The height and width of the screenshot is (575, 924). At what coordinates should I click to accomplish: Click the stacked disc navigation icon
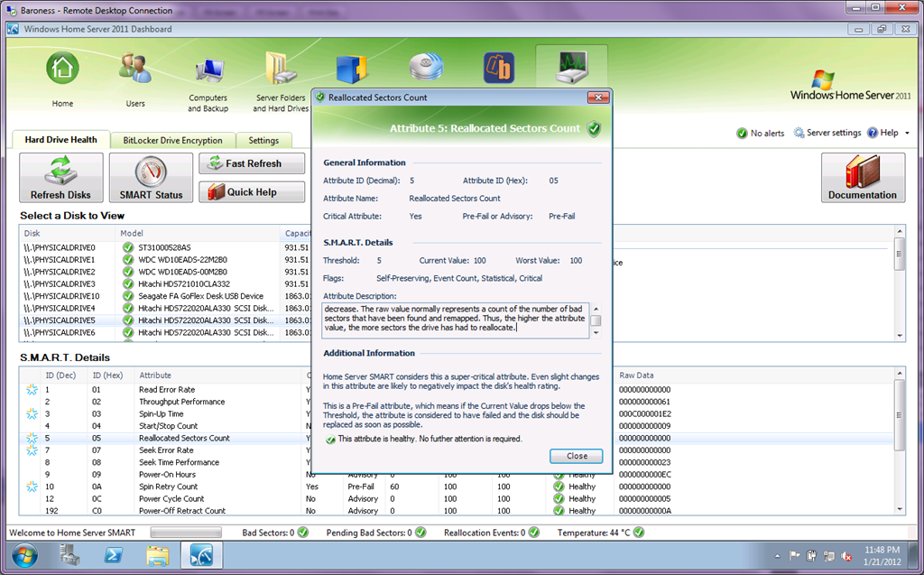coord(426,68)
